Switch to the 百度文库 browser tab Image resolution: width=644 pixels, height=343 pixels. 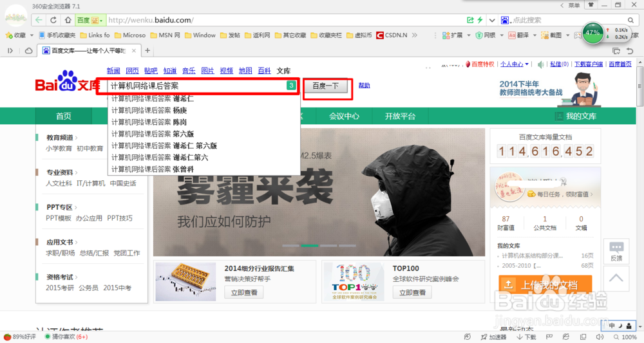pyautogui.click(x=89, y=51)
